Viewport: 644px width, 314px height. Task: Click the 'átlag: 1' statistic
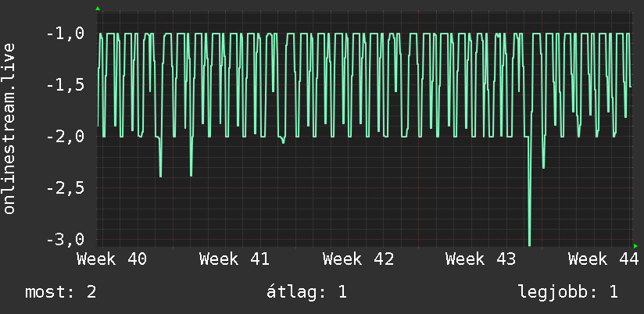pyautogui.click(x=306, y=292)
